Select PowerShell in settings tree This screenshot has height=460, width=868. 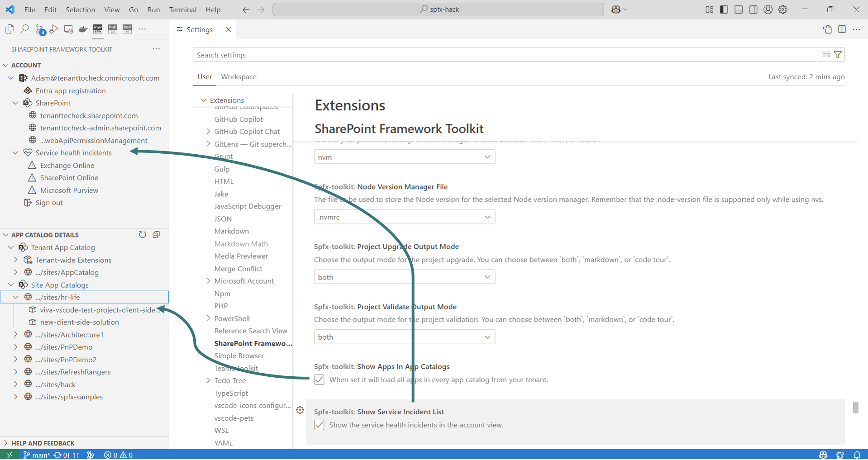(232, 318)
